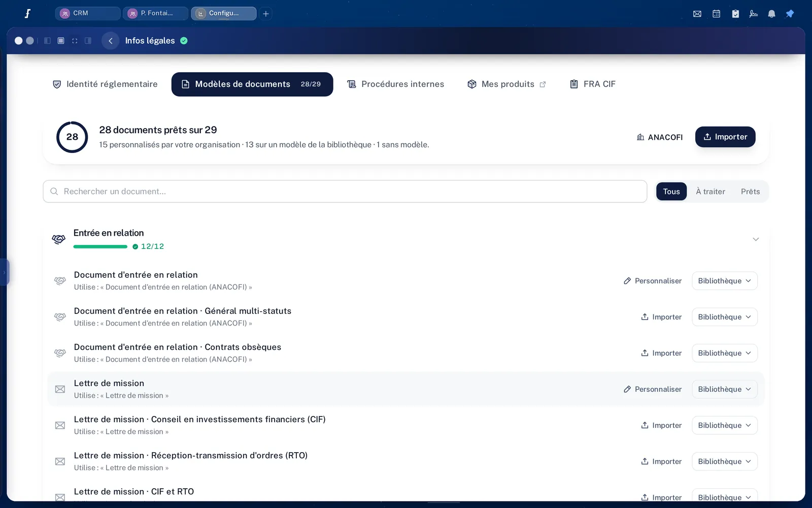Select the Prêts filter
Screen dimensions: 812x508
tap(750, 192)
